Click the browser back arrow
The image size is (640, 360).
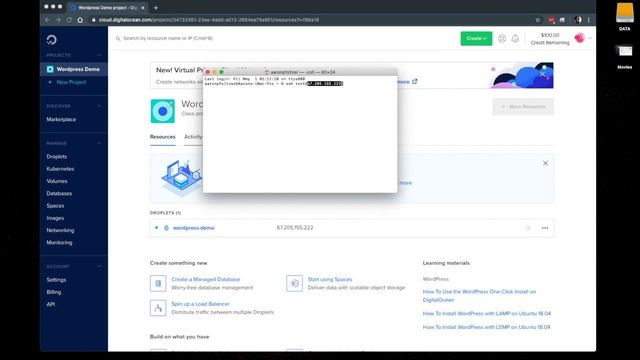point(47,20)
